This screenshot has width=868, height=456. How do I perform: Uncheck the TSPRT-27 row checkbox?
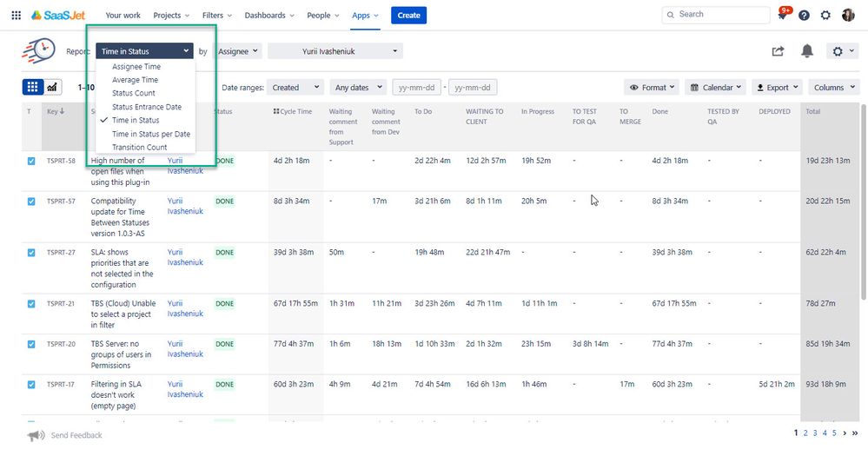31,253
